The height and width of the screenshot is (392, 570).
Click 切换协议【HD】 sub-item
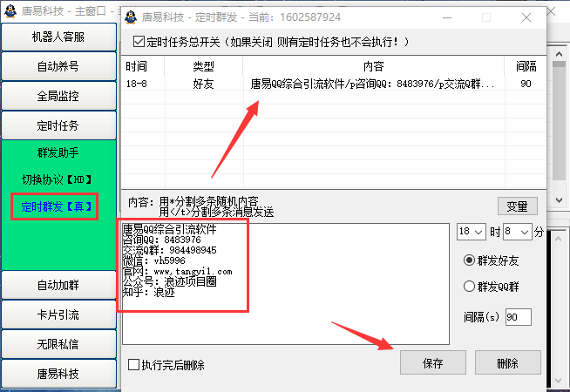point(57,179)
